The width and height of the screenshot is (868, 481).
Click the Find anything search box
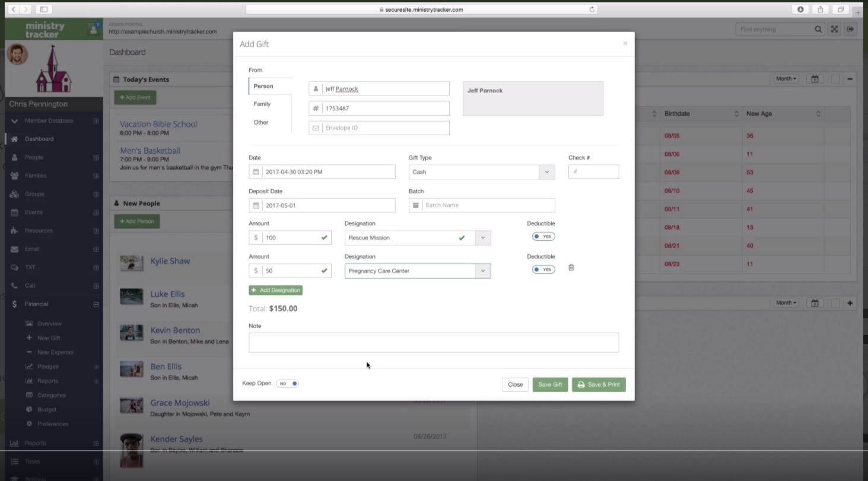pos(774,29)
